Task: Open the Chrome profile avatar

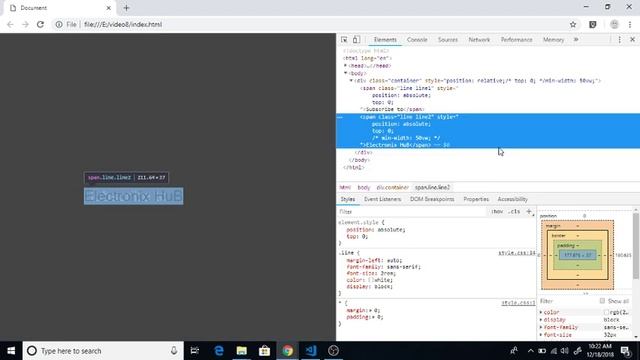Action: [614, 24]
